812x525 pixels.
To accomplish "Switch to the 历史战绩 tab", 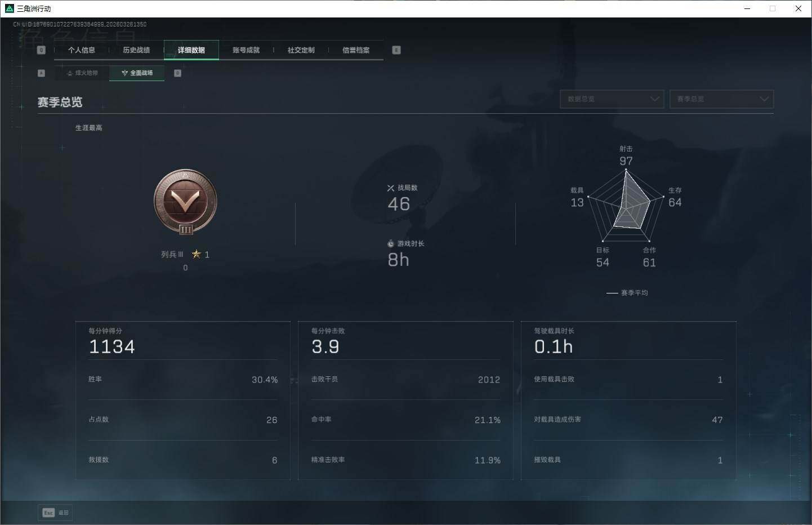I will tap(136, 50).
